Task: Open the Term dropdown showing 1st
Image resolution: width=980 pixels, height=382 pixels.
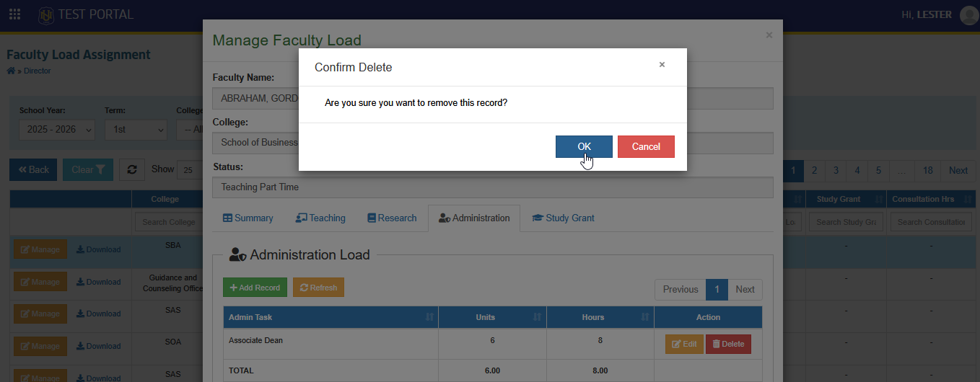Action: pyautogui.click(x=136, y=130)
